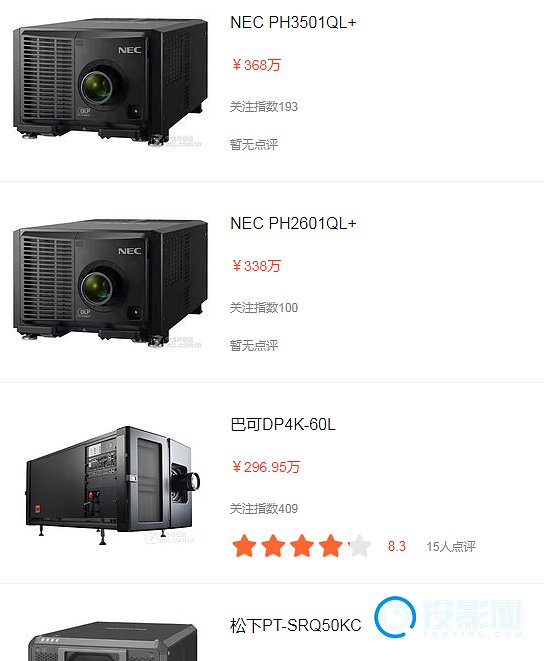The height and width of the screenshot is (661, 544).
Task: Click the third orange rating star
Action: point(302,546)
